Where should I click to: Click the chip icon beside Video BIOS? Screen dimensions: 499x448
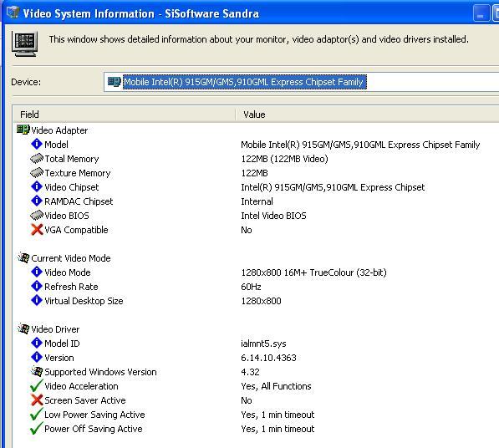(x=37, y=216)
